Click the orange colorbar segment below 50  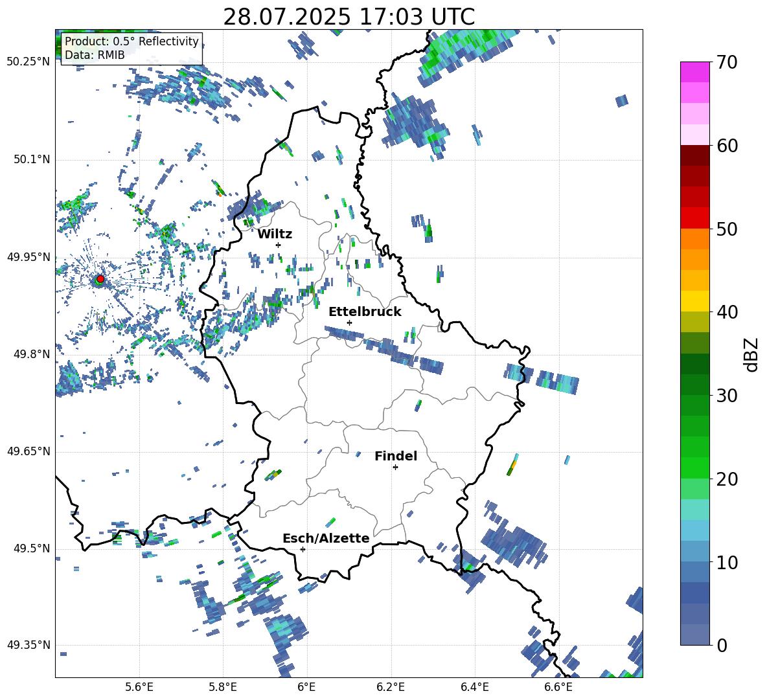pyautogui.click(x=694, y=238)
